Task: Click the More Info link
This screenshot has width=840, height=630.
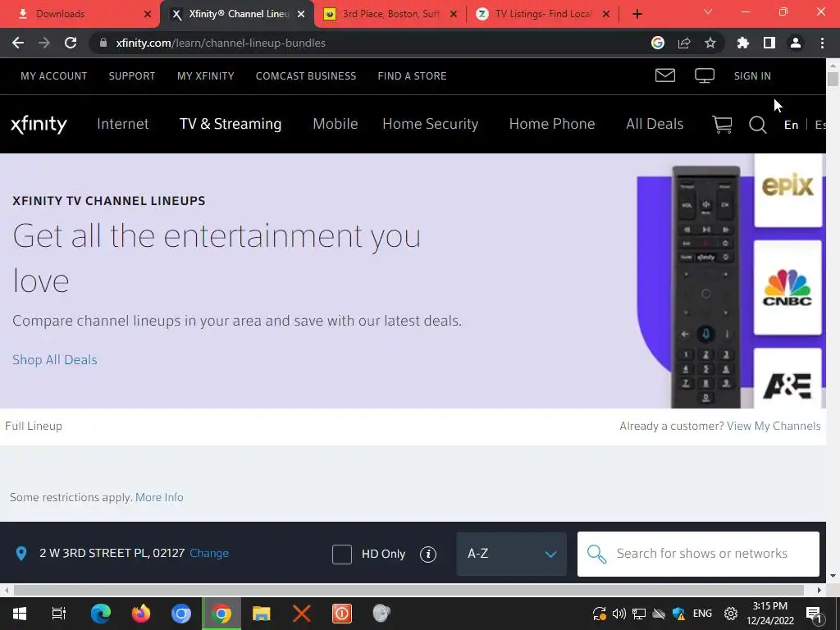Action: (x=159, y=497)
